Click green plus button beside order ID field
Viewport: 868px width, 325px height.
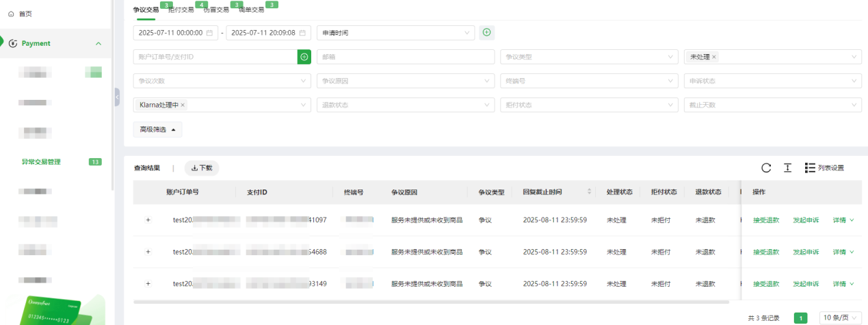tap(304, 57)
